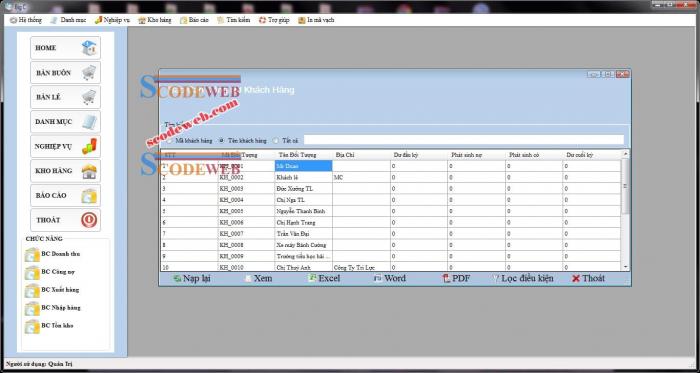Click the customer search text field
This screenshot has height=373, width=700.
[464, 140]
